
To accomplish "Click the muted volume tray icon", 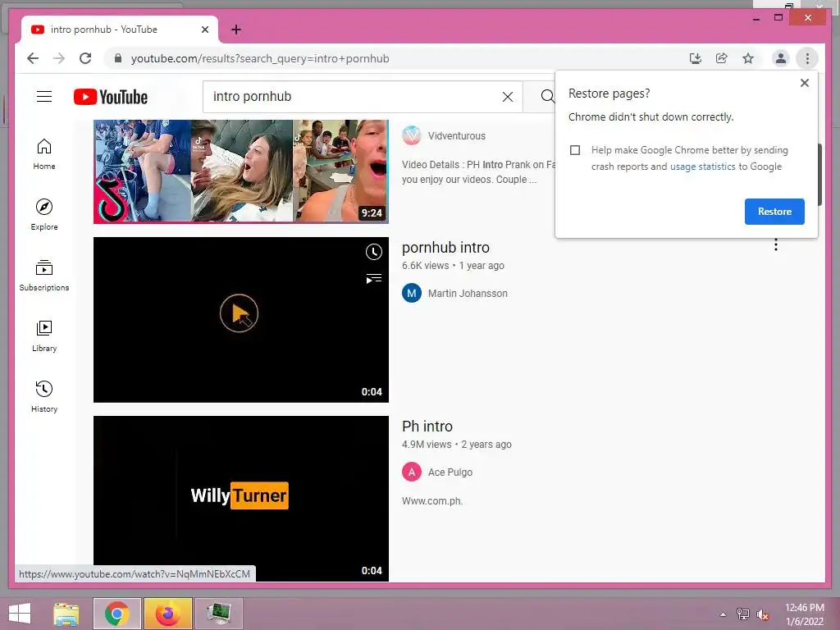I will [763, 614].
